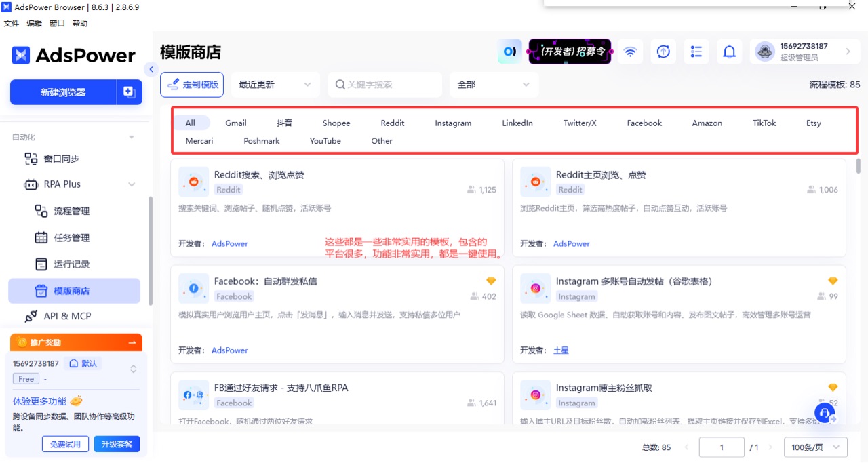Click the 升级套餐 button
This screenshot has height=463, width=868.
pyautogui.click(x=117, y=444)
